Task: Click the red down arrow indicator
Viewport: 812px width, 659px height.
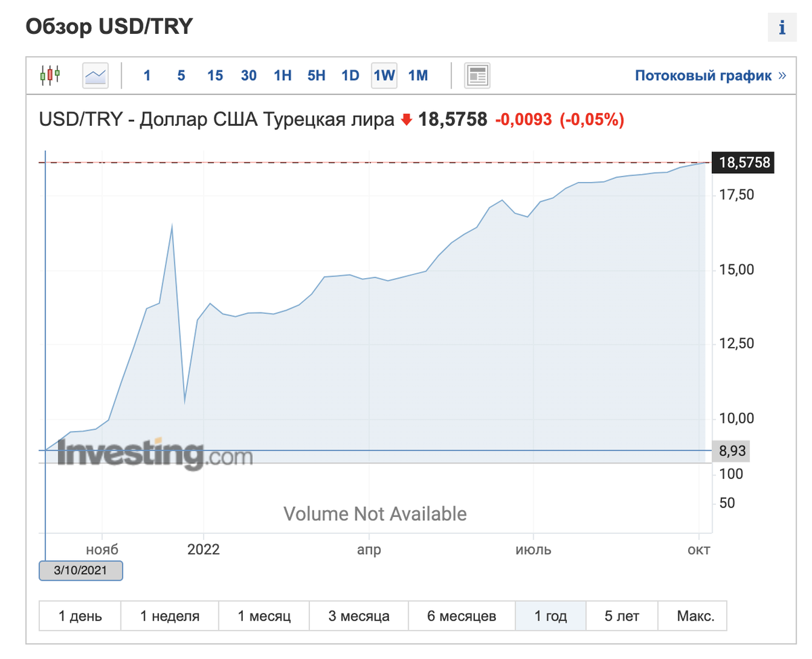Action: coord(406,120)
